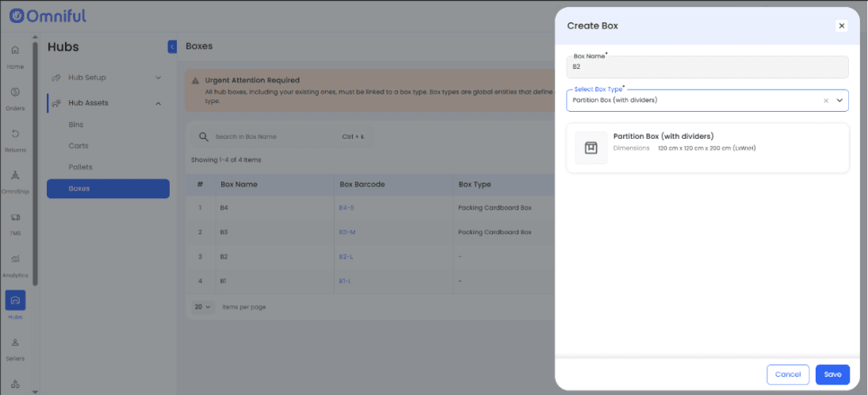868x395 pixels.
Task: Close the Create Box dialog
Action: (x=841, y=25)
